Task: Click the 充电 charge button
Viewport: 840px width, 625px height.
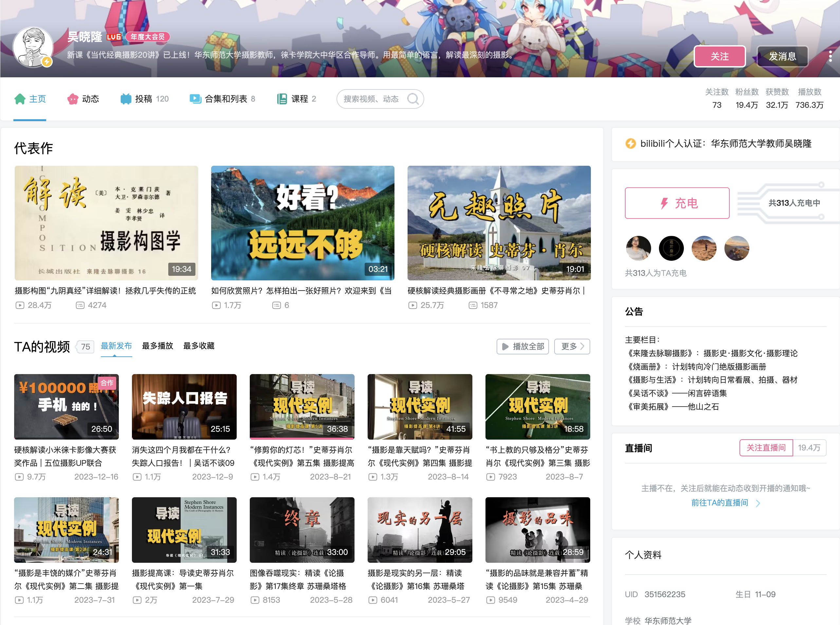Action: [677, 203]
